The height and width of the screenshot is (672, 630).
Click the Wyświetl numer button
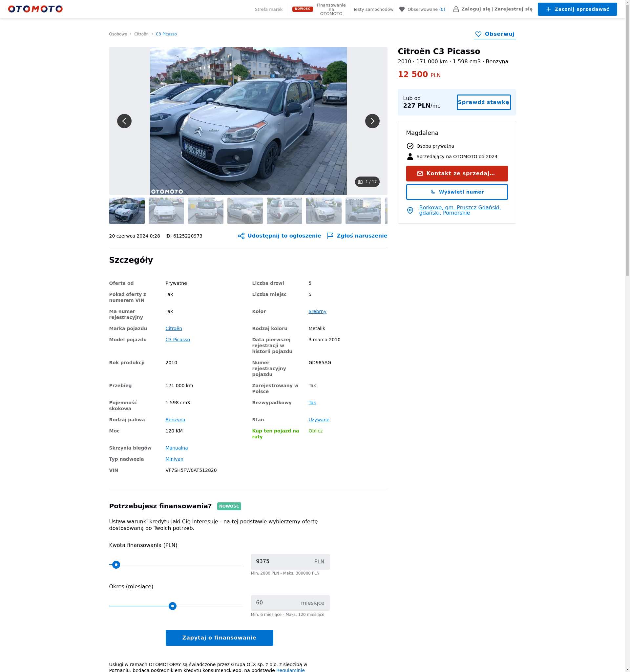457,192
